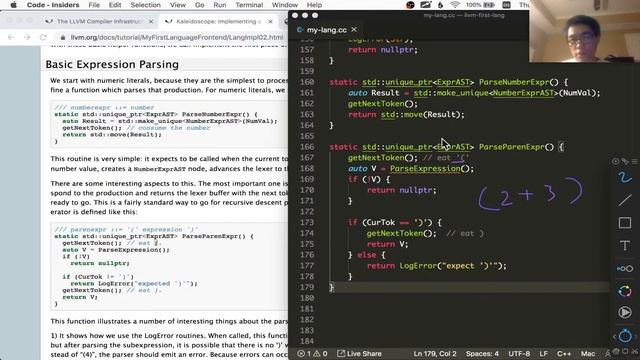The image size is (640, 360).
Task: Open the Window menu
Action: (284, 5)
